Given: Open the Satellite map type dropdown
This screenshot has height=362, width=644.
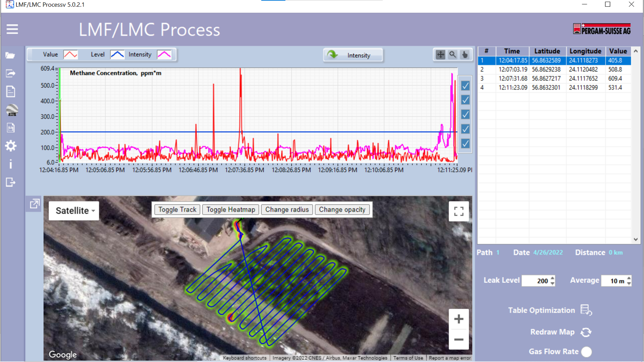Looking at the screenshot, I should click(x=73, y=211).
